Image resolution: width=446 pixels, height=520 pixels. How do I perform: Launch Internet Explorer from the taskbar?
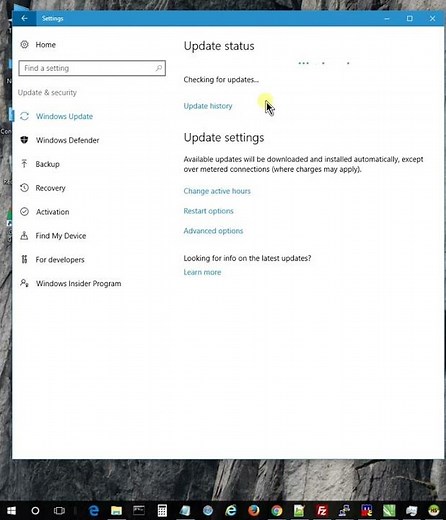[x=231, y=511]
